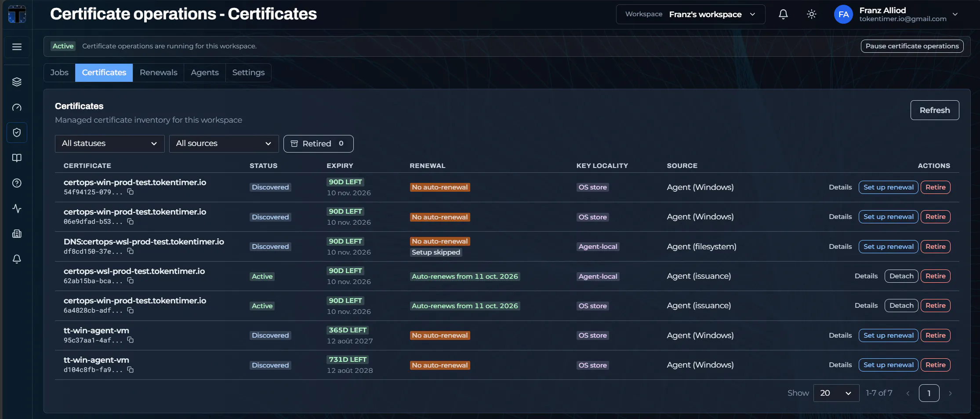Detach the 6a4828cb certificate
Screen dimensions: 980x419
tap(901, 306)
